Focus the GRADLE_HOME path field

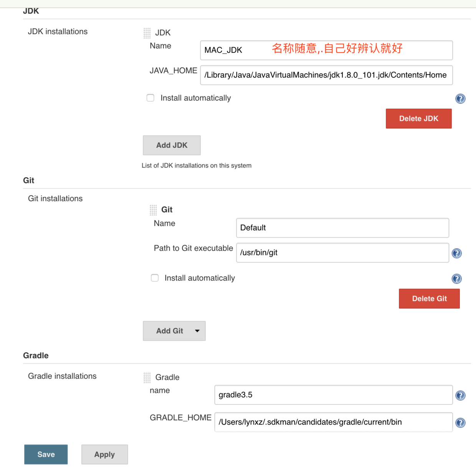point(334,422)
